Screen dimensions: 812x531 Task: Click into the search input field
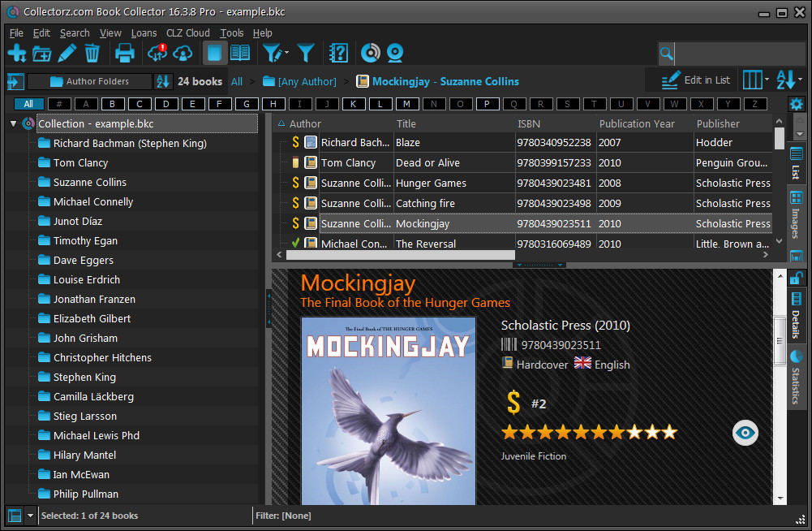740,54
